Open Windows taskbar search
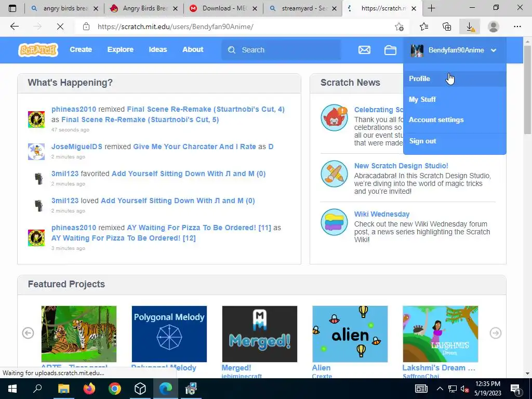Viewport: 532px width, 399px height. click(x=37, y=389)
